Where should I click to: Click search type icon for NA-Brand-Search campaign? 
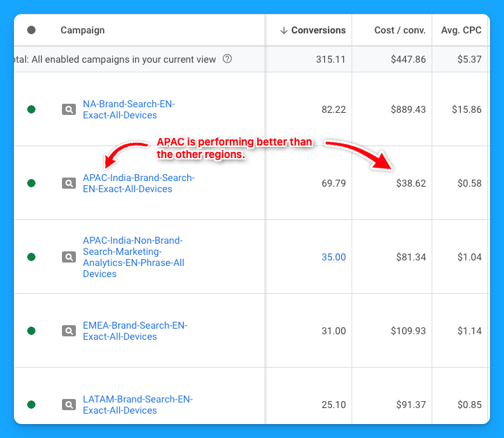coord(69,109)
